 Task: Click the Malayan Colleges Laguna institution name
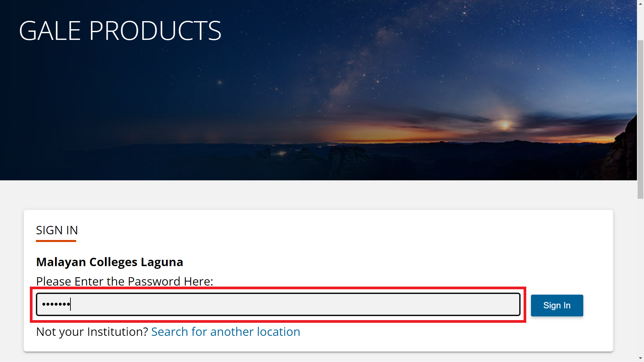109,262
